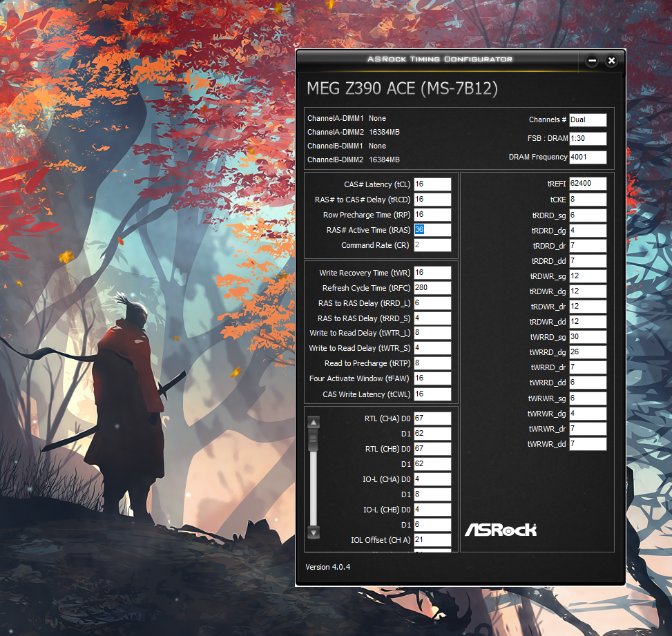Click the Write Recovery Time (tWR) field

pos(432,273)
